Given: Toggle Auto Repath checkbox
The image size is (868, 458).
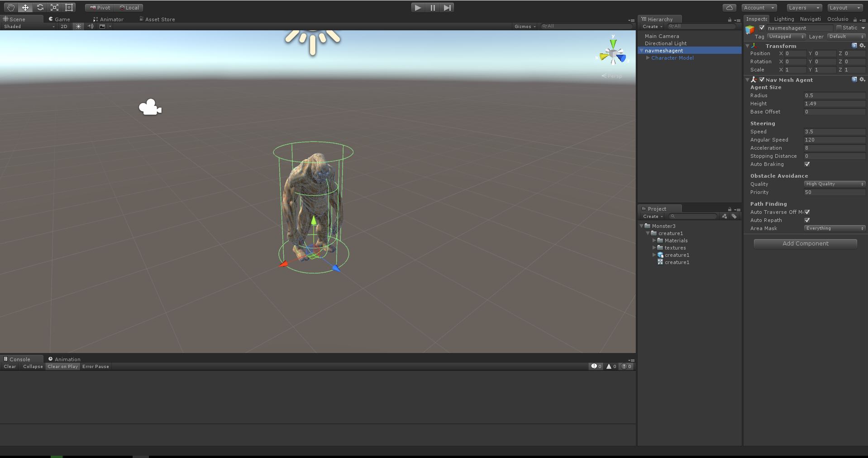Looking at the screenshot, I should (x=807, y=220).
